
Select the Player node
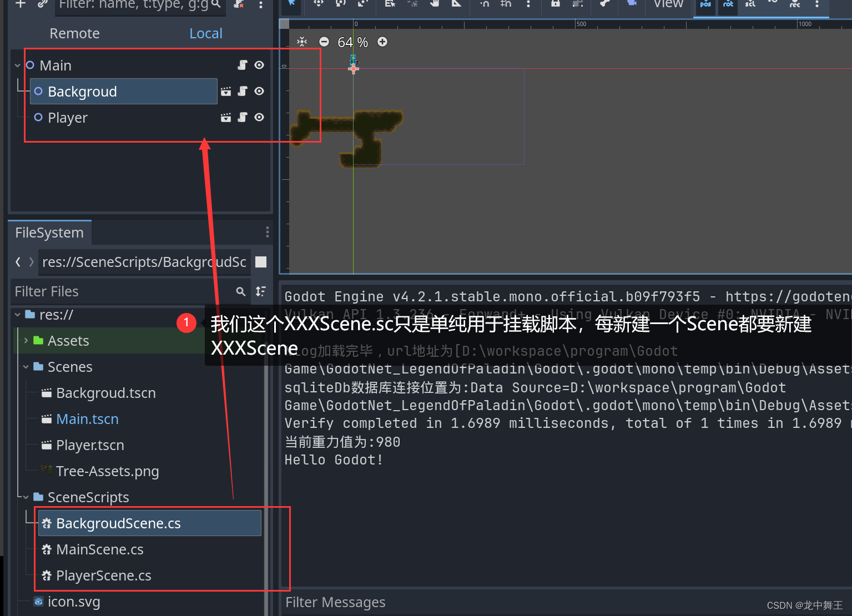68,117
